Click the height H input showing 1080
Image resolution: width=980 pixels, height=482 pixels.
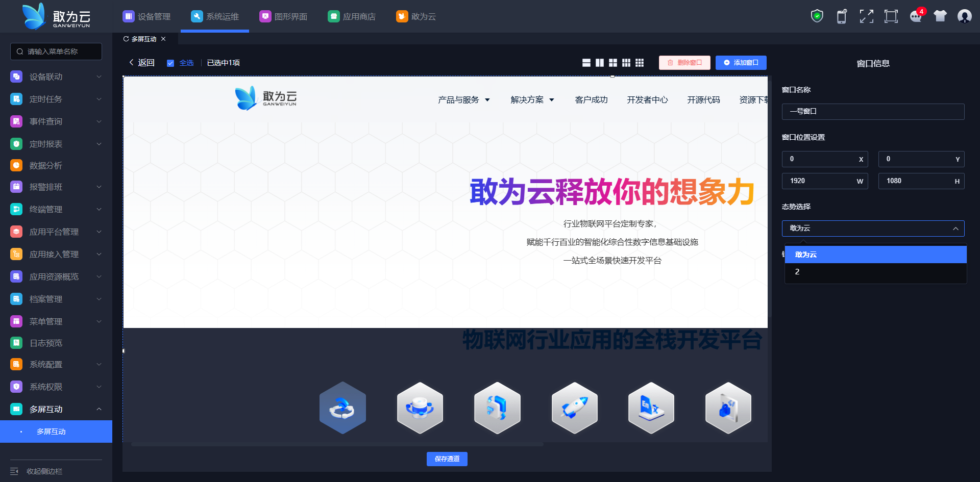click(x=921, y=181)
